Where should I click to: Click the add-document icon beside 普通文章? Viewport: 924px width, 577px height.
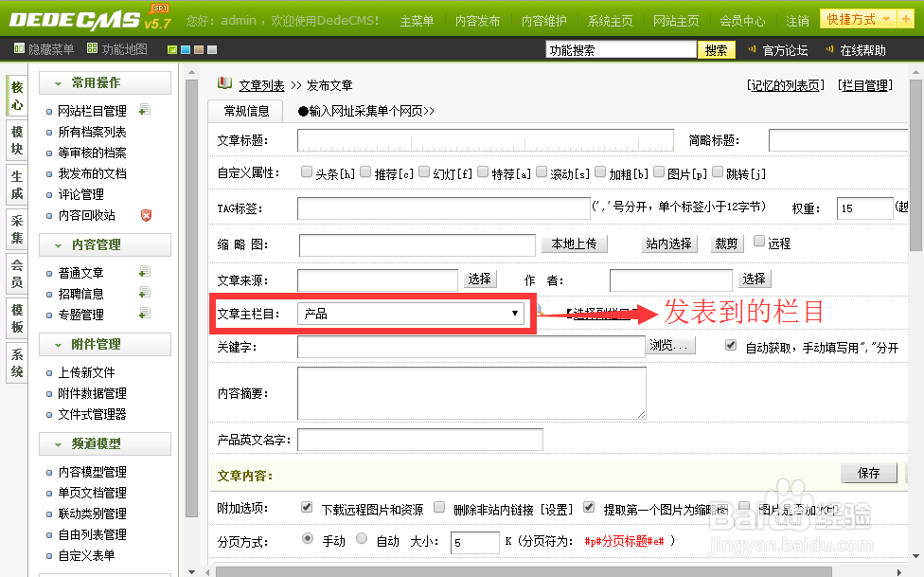[x=143, y=272]
